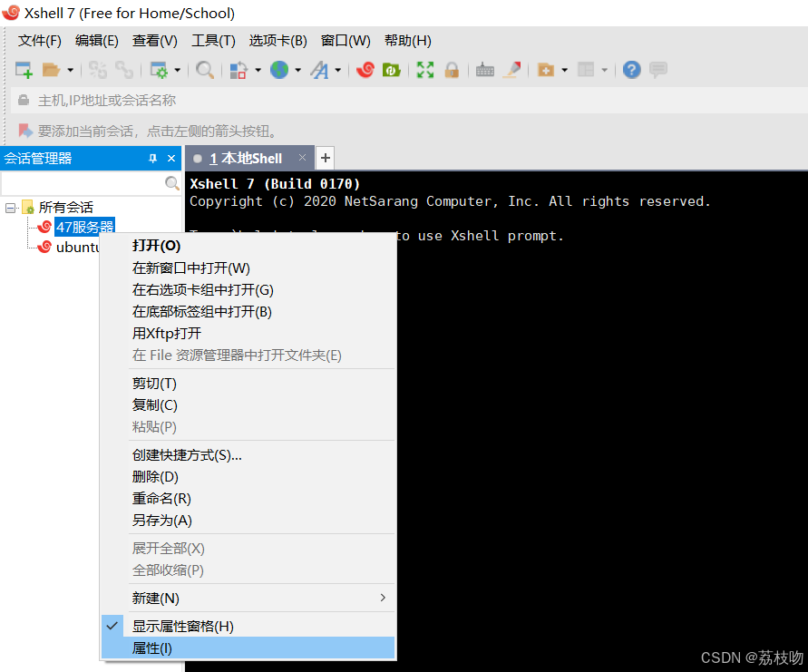The height and width of the screenshot is (672, 808).
Task: Click the highlight pen toolbar icon
Action: [511, 70]
